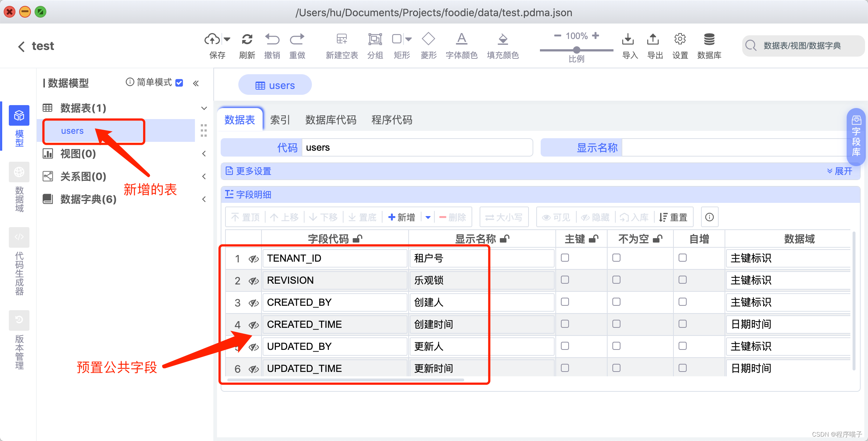This screenshot has height=441, width=868.
Task: Zoom in with the plus button
Action: click(595, 36)
